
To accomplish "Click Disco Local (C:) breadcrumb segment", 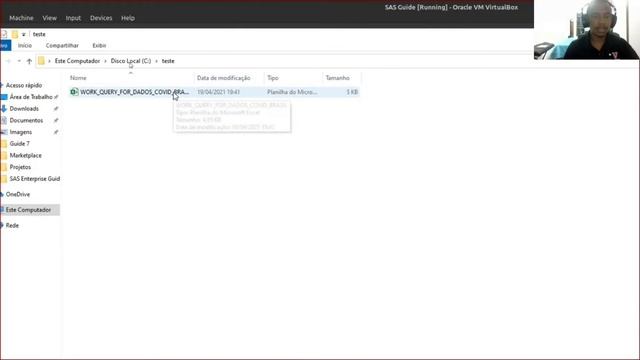I will 131,61.
